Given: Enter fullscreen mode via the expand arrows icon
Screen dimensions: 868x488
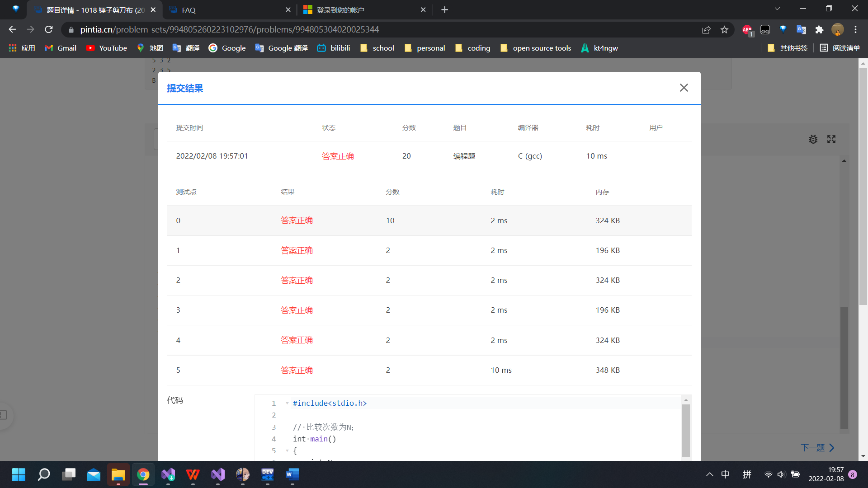Looking at the screenshot, I should pos(831,139).
